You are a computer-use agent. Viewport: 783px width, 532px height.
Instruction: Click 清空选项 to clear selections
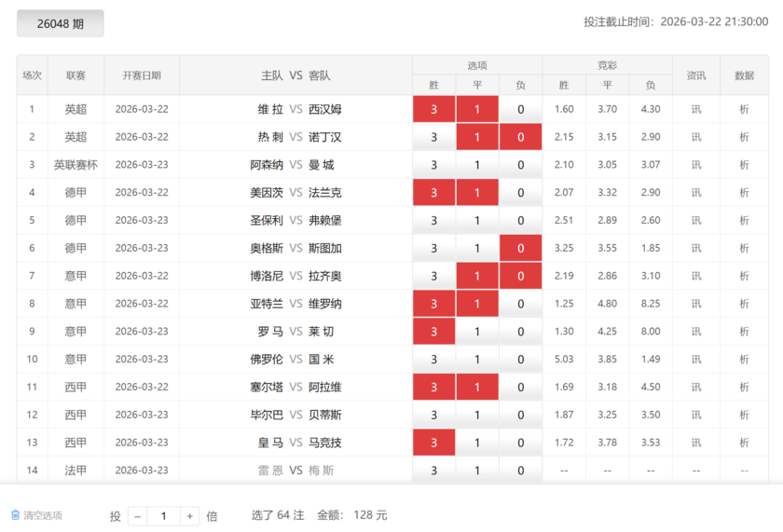point(43,515)
